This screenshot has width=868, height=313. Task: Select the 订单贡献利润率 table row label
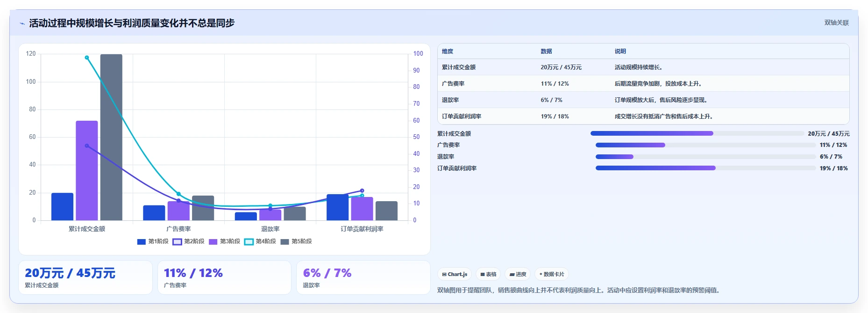462,116
